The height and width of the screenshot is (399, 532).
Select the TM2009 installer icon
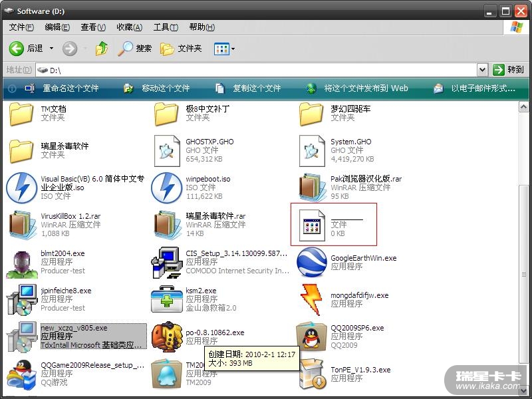coord(167,374)
